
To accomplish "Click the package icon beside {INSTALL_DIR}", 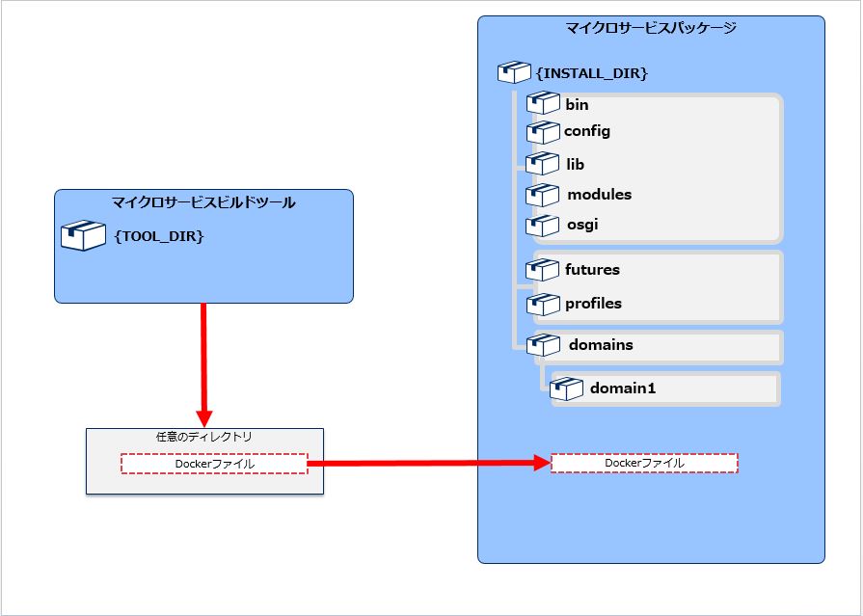I will pos(513,72).
